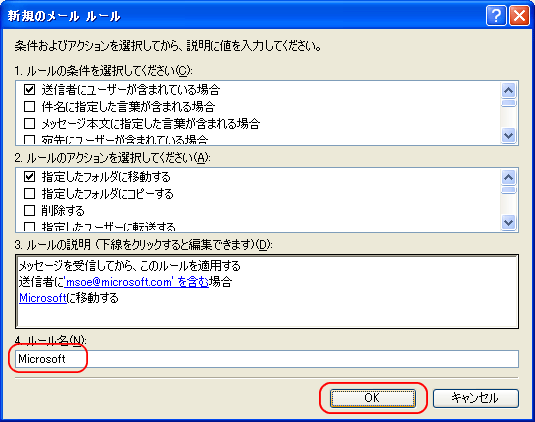The height and width of the screenshot is (422, 535).
Task: Close the 新規のメール ルール dialog
Action: [x=519, y=16]
